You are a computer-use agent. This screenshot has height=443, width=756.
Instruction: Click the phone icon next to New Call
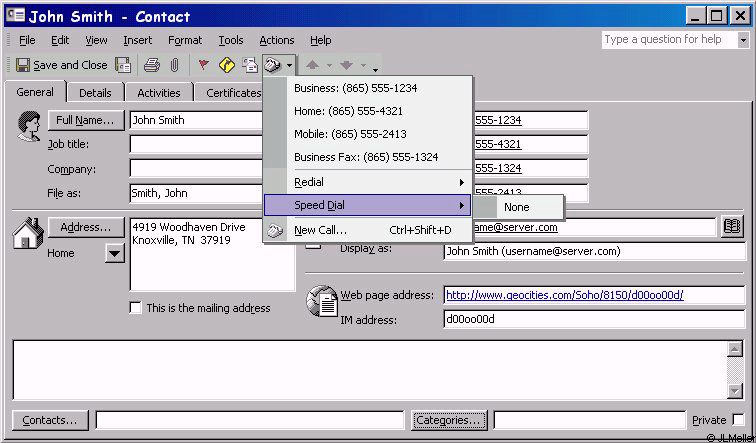coord(275,230)
